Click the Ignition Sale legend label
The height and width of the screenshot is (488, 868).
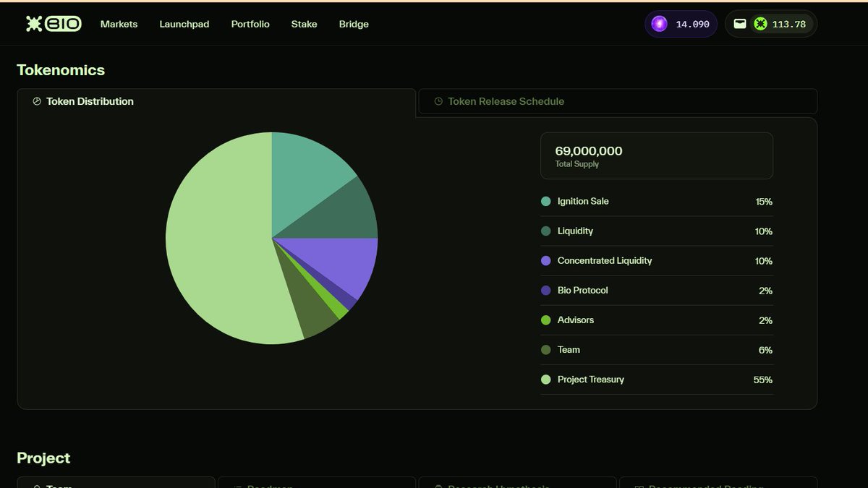(x=583, y=202)
